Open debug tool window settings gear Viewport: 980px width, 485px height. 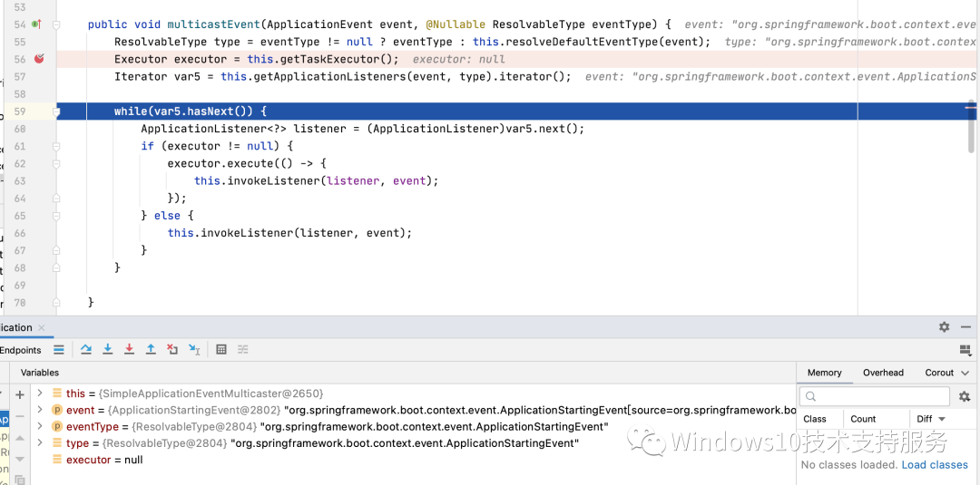click(x=945, y=327)
